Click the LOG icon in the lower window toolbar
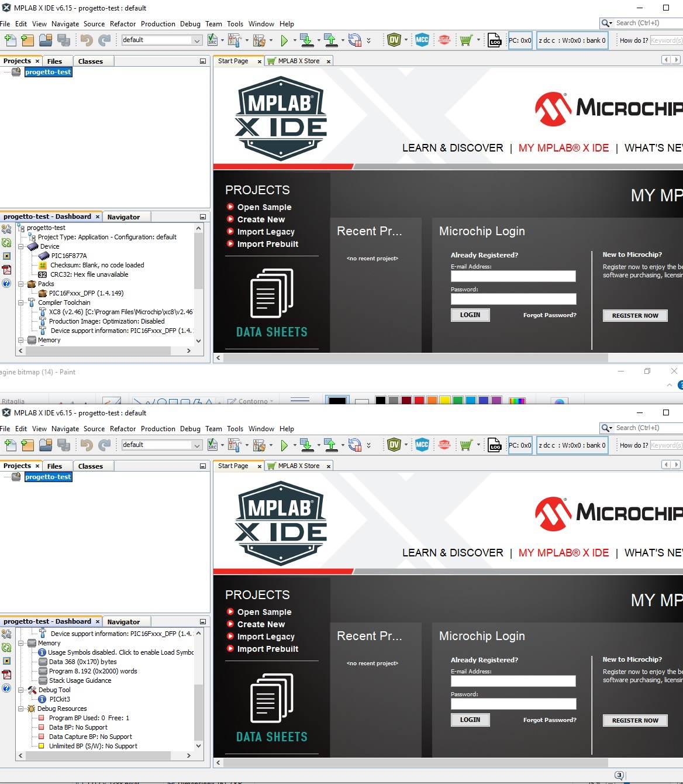The image size is (683, 784). pyautogui.click(x=495, y=445)
